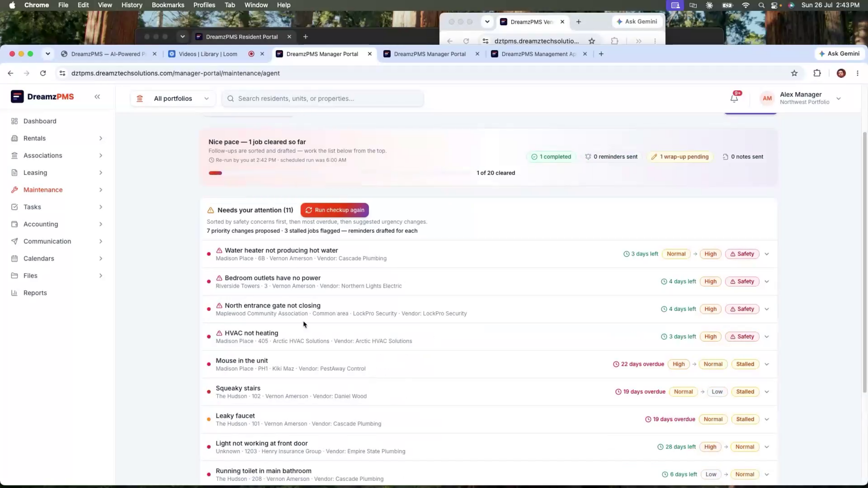Expand the HVAC not heating row
The image size is (868, 488).
767,337
